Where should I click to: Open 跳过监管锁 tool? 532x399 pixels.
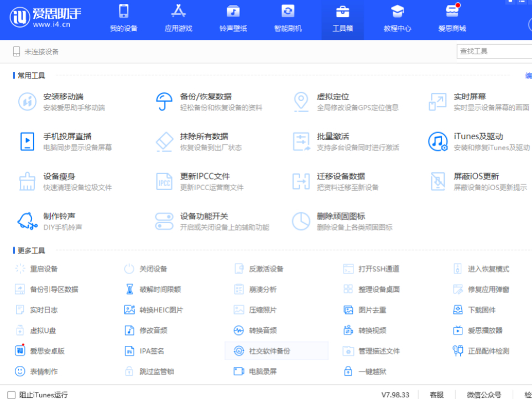click(149, 371)
